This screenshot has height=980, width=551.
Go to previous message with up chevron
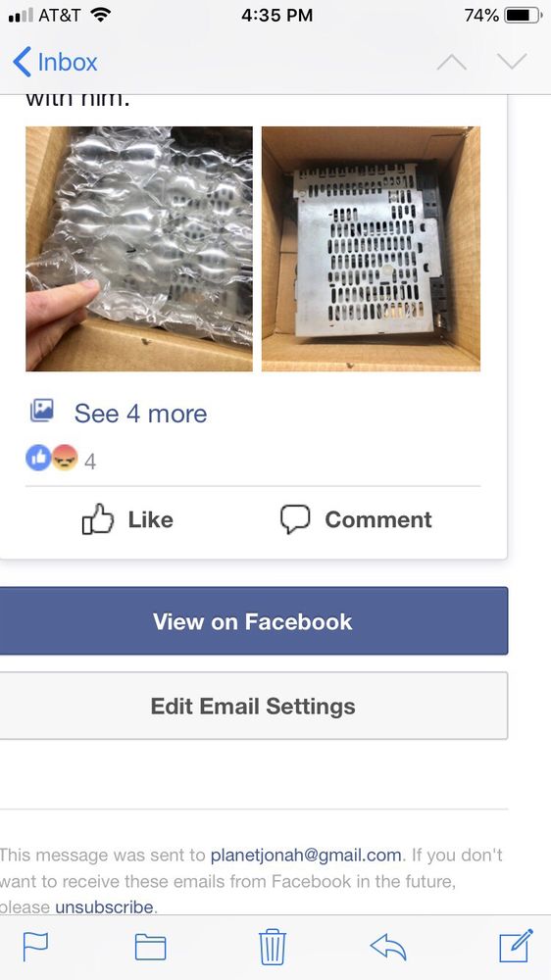tap(452, 62)
